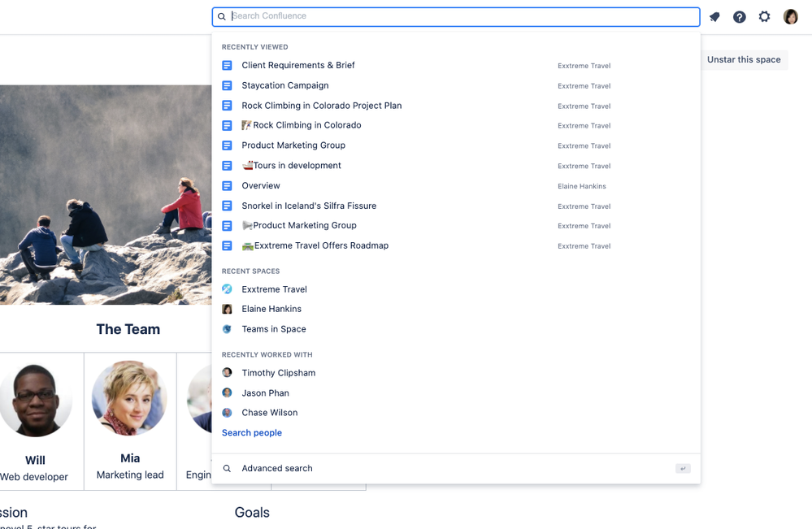812x529 pixels.
Task: Click the Unstar this space button
Action: tap(744, 59)
